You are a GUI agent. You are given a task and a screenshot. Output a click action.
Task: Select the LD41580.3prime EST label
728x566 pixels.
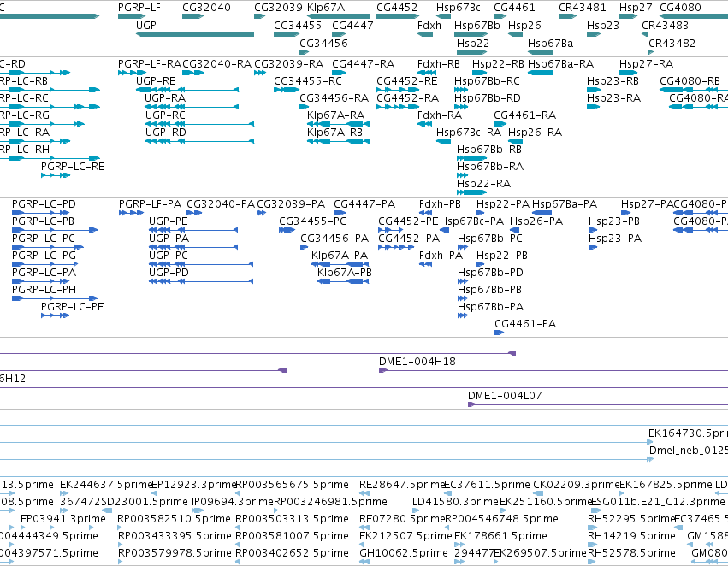(x=455, y=502)
